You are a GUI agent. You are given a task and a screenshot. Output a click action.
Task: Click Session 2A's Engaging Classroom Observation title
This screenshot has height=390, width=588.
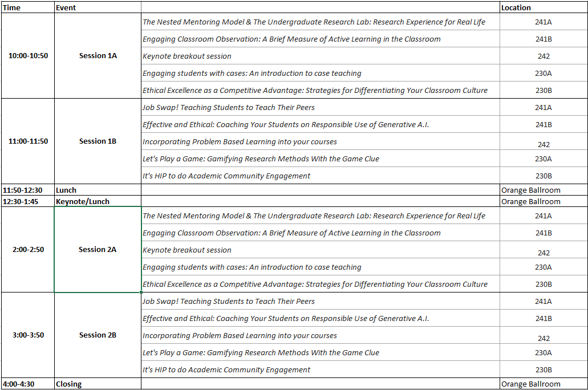click(x=291, y=233)
